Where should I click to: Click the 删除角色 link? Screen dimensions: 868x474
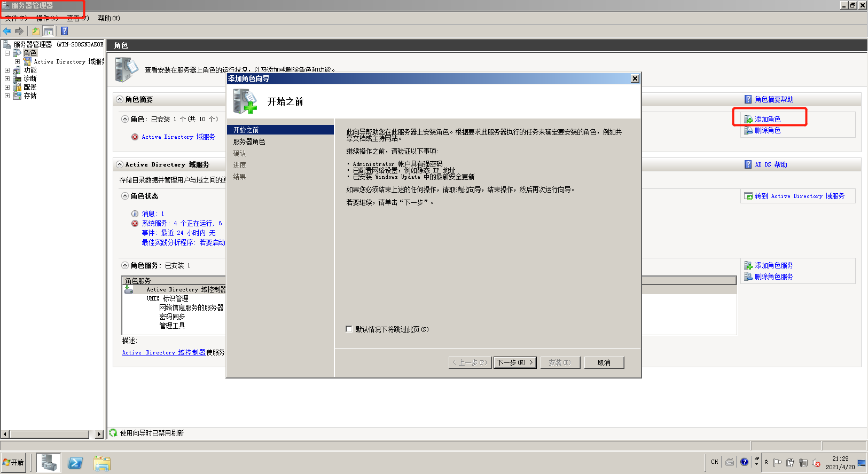pos(768,131)
